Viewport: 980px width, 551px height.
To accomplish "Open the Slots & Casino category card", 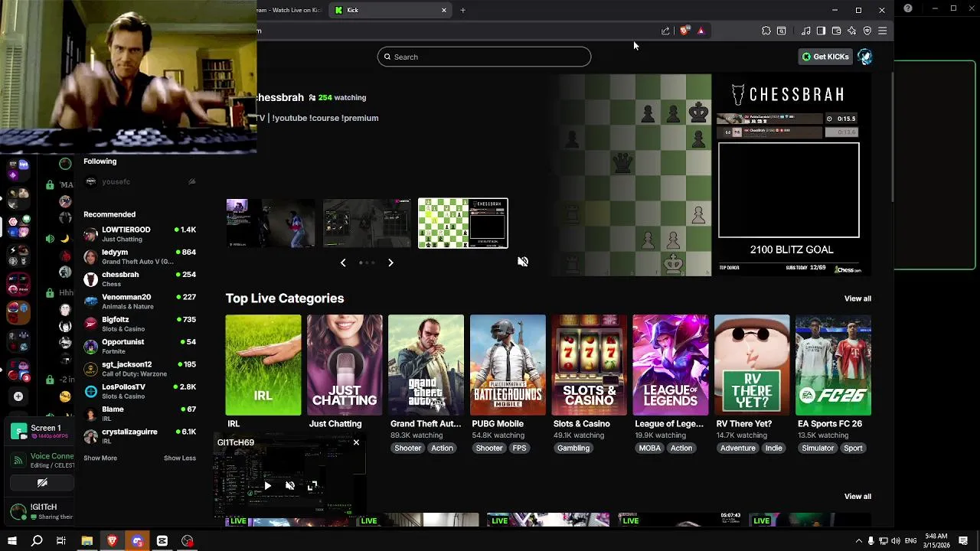I will [x=589, y=365].
